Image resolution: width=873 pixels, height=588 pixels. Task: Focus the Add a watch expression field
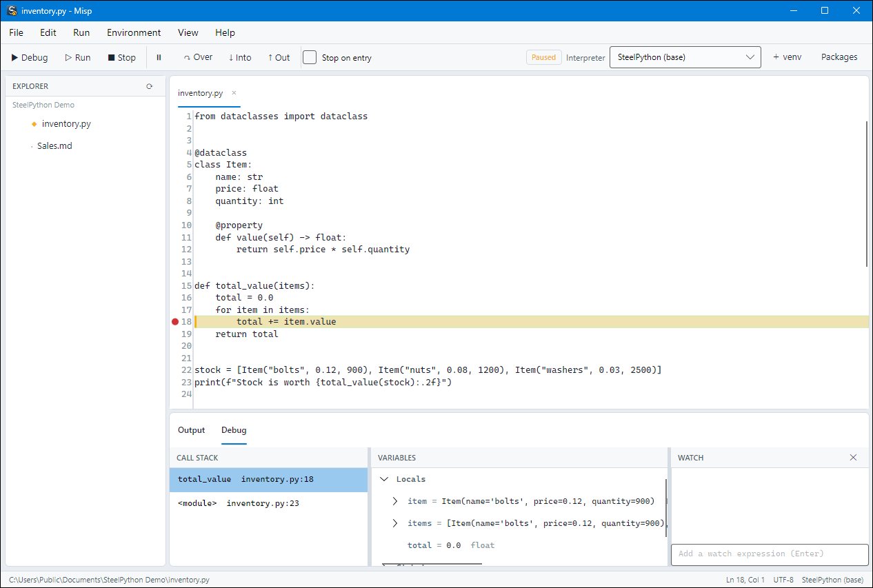click(770, 554)
